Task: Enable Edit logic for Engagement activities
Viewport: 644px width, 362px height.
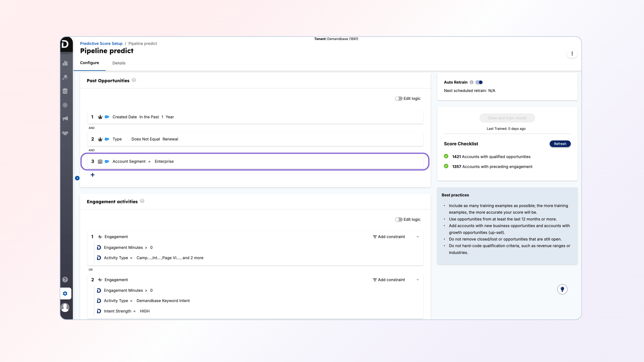Action: pos(398,219)
